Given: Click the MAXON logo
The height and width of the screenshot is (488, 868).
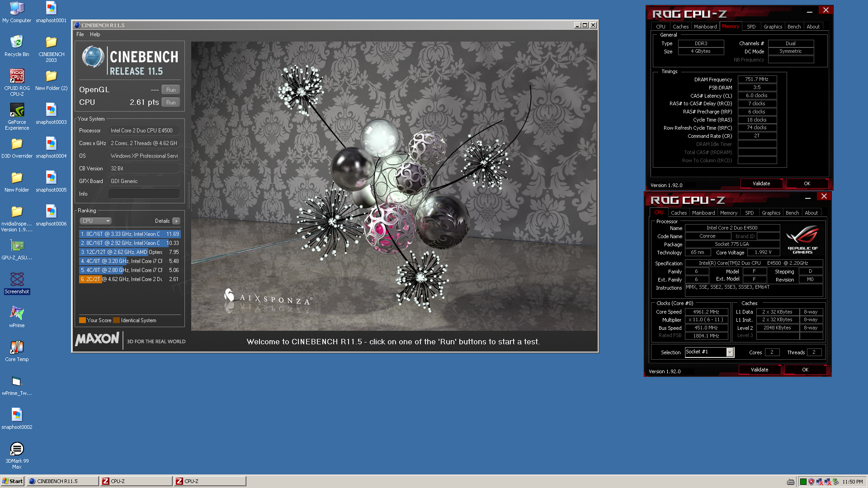Looking at the screenshot, I should [97, 339].
